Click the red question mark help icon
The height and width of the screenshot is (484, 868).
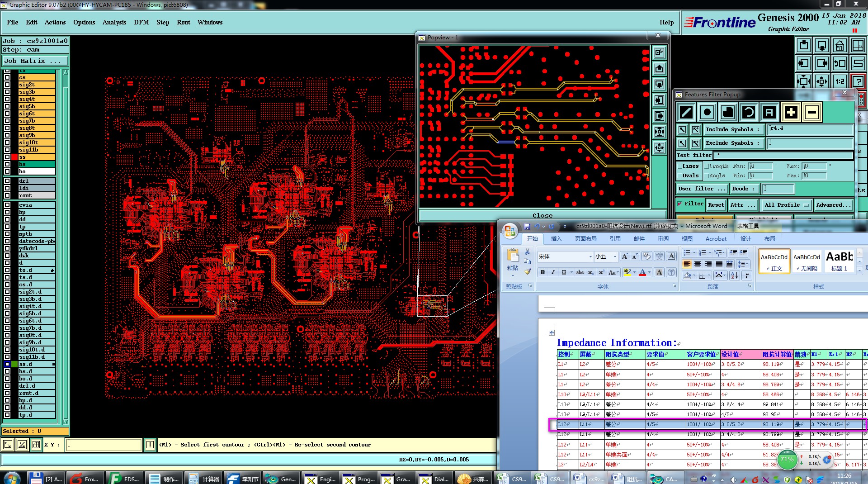point(858,81)
